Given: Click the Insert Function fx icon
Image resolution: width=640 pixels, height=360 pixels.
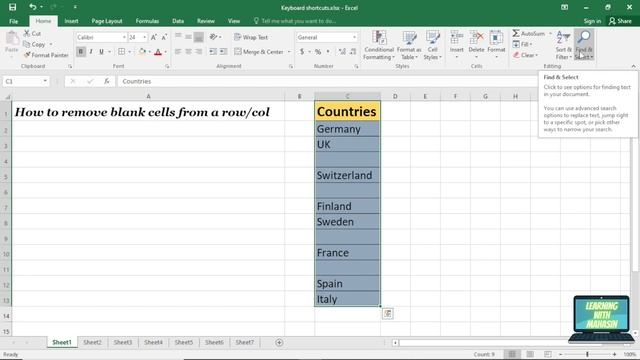Looking at the screenshot, I should click(x=107, y=81).
